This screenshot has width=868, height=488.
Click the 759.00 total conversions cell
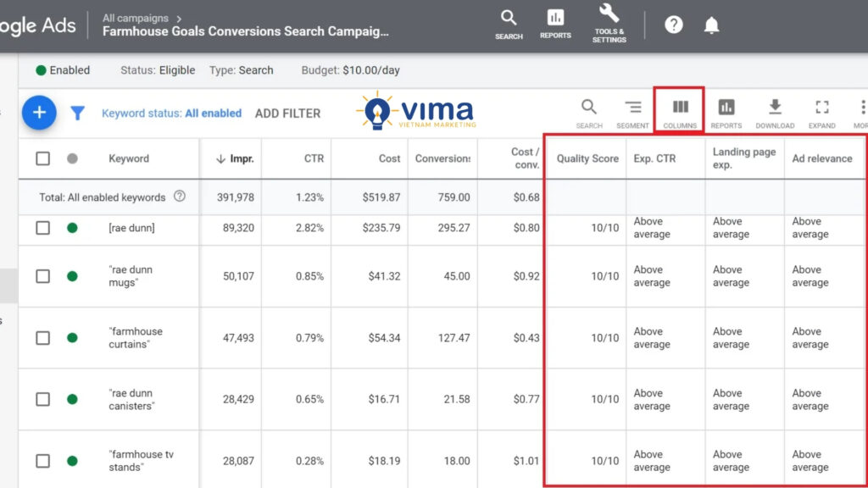(454, 197)
